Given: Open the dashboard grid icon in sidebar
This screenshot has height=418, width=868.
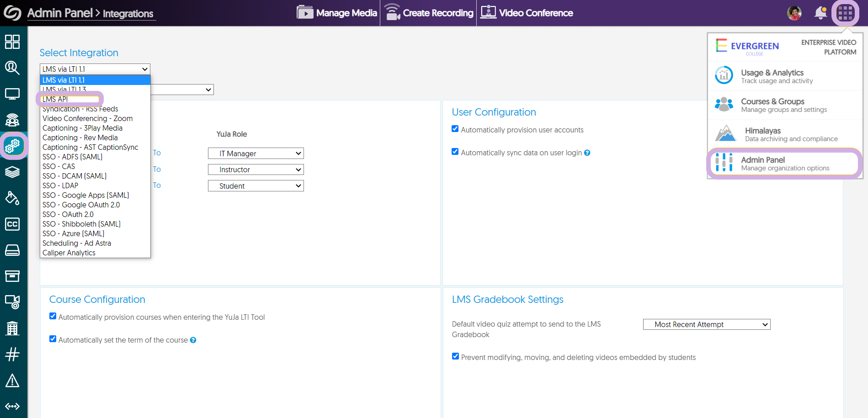Looking at the screenshot, I should 12,42.
